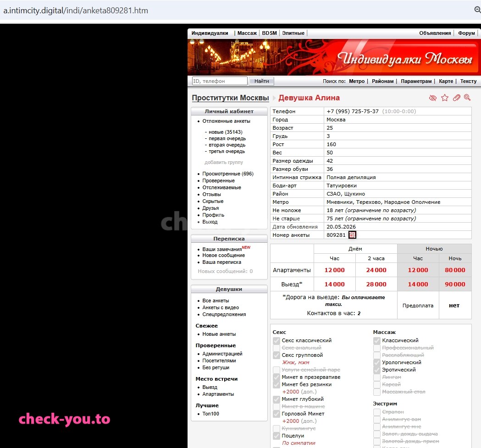Select the 'Объявления' top menu item
Screen dimensions: 481x448
tap(435, 33)
